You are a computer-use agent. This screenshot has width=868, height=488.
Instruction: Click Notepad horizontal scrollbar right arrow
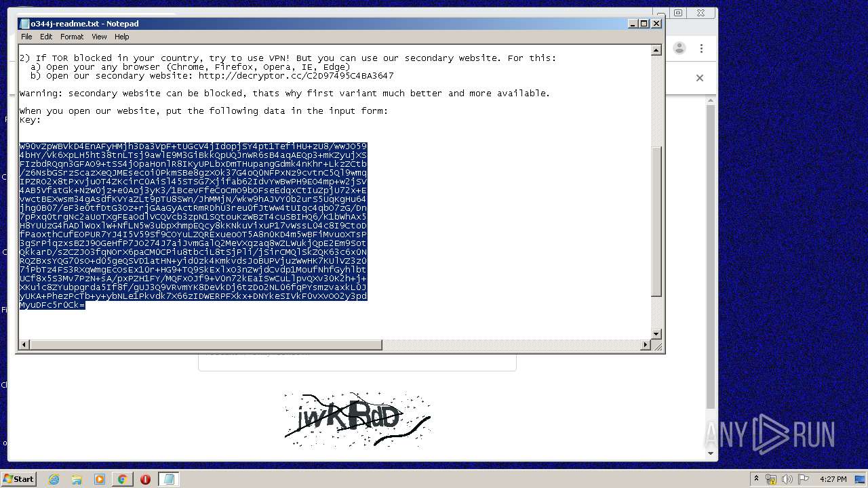coord(646,345)
